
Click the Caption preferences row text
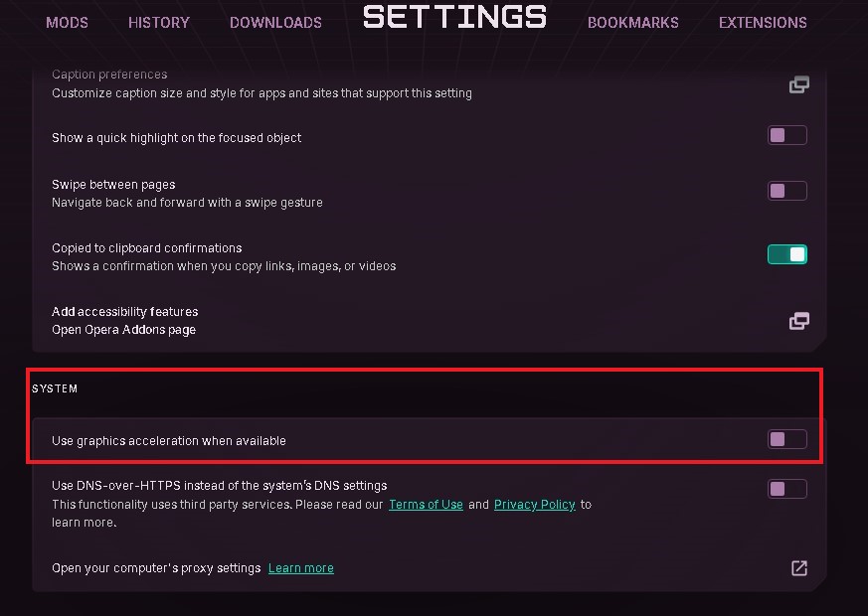click(x=109, y=75)
